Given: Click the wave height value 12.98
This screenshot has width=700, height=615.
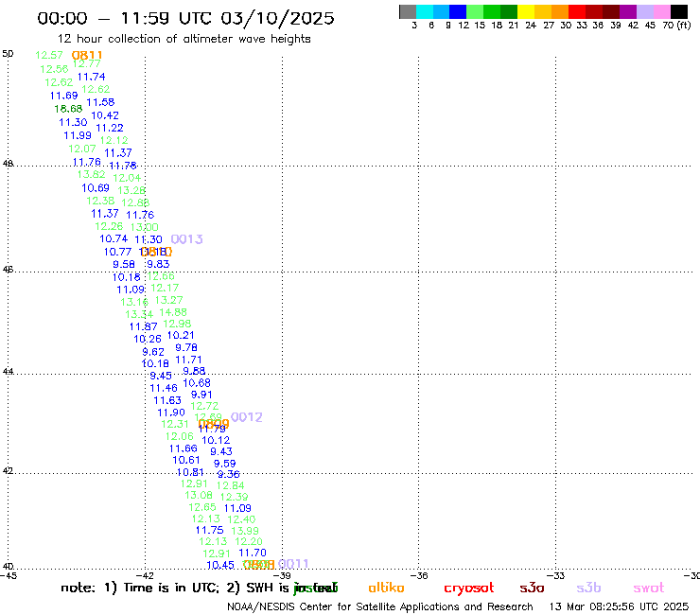Looking at the screenshot, I should [177, 324].
